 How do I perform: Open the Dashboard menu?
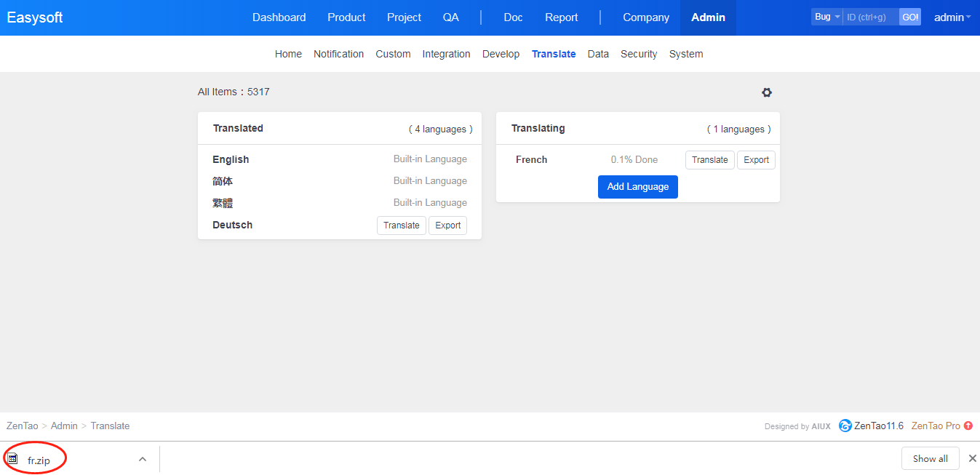pos(279,17)
